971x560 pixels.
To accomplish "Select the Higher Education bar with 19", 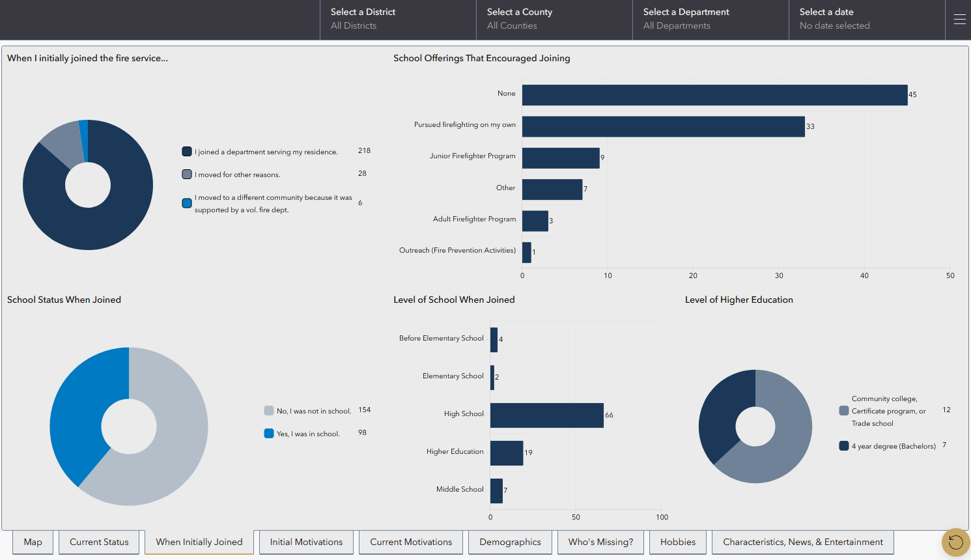I will pyautogui.click(x=507, y=453).
